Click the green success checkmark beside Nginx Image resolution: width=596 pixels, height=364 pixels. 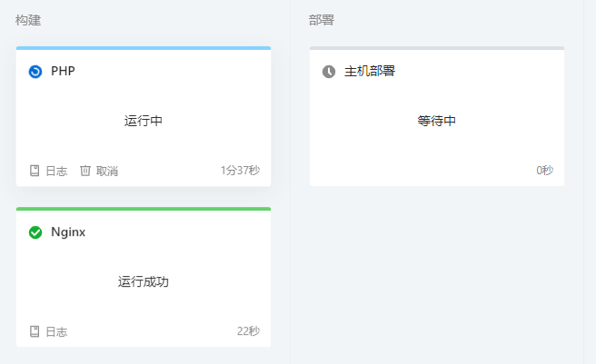click(x=35, y=232)
